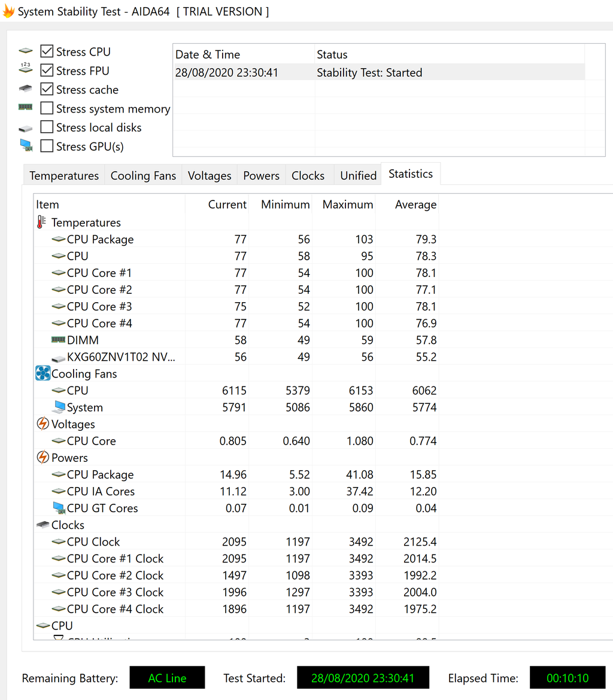Uncheck the Stress CPU checkbox

(x=47, y=51)
